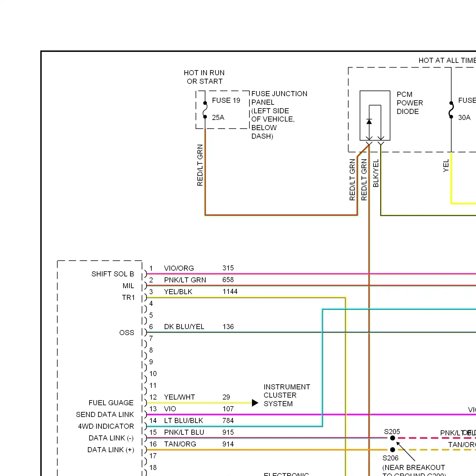Click circuit number 1144
Viewport: 476px width, 476px height.
tap(230, 291)
